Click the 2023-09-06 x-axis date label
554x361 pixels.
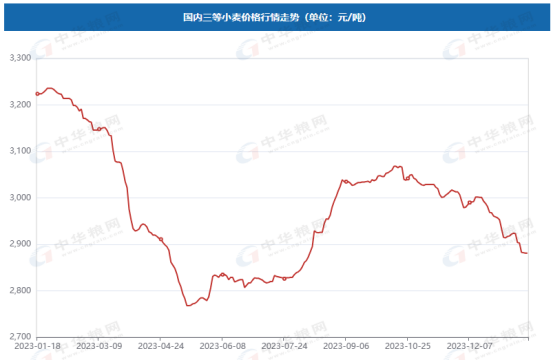coord(346,346)
